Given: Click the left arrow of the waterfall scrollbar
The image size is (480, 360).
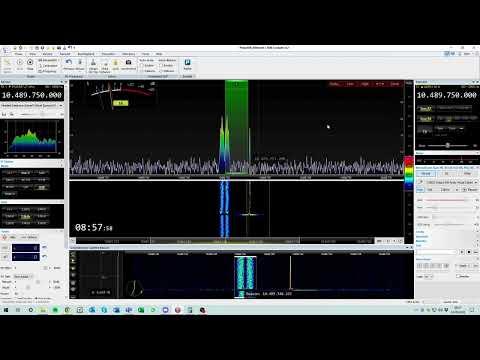Looking at the screenshot, I should (73, 241).
